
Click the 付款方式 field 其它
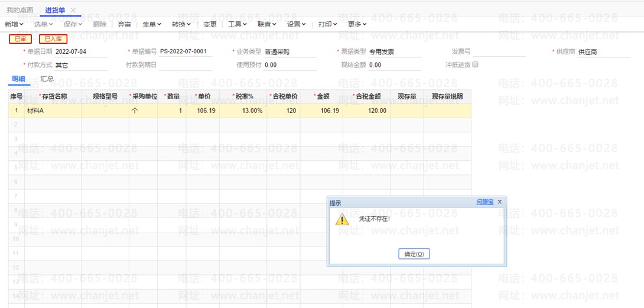click(x=80, y=66)
